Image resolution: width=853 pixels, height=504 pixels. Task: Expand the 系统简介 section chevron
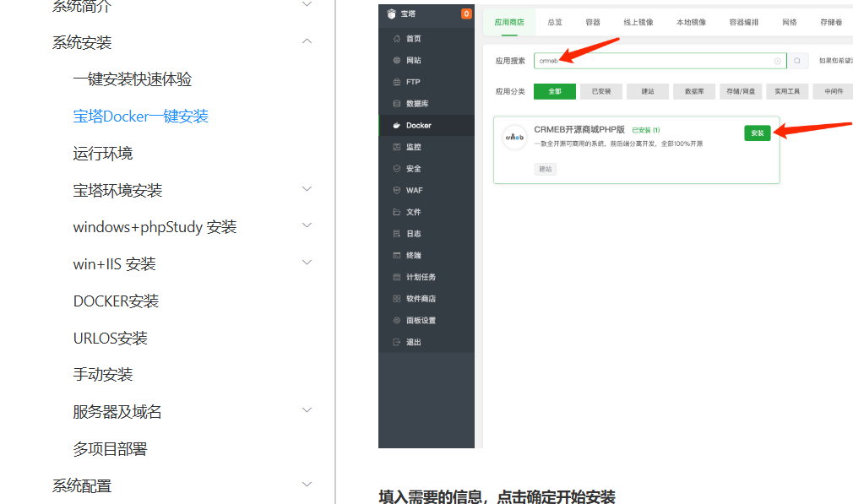[x=307, y=4]
